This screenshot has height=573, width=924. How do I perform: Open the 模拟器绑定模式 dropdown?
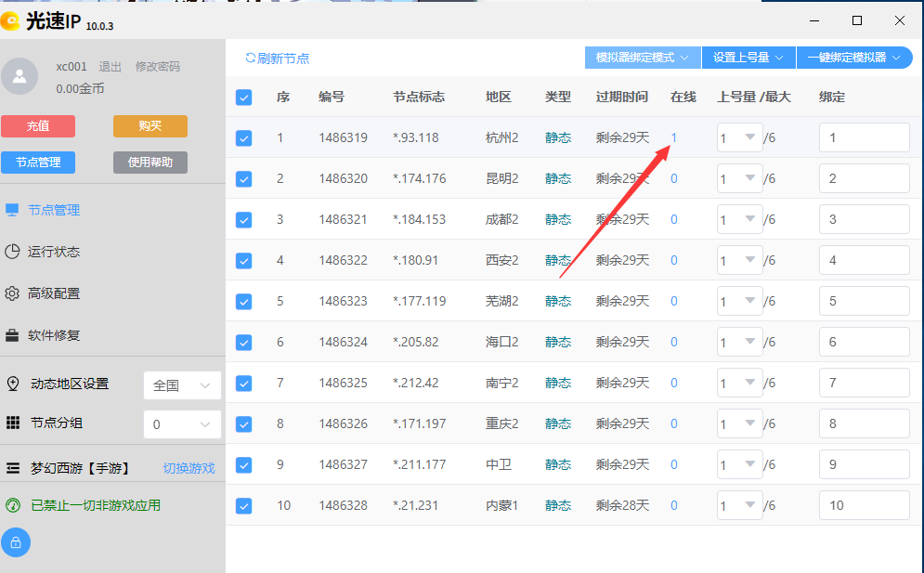tap(643, 58)
